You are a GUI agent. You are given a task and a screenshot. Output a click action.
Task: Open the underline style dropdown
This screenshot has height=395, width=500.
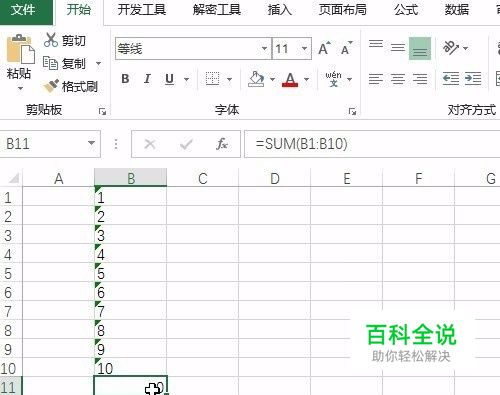tap(186, 79)
